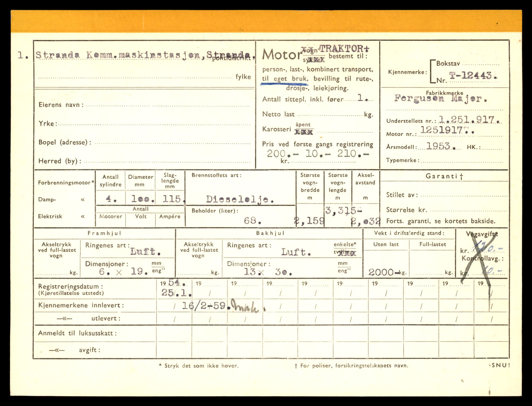
Task: Click the 'Bakhjul' section heading
Action: 270,233
